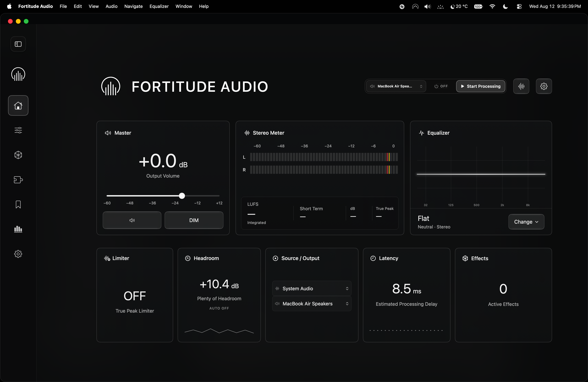Open the Equalizer menu
The height and width of the screenshot is (382, 588).
click(x=159, y=6)
